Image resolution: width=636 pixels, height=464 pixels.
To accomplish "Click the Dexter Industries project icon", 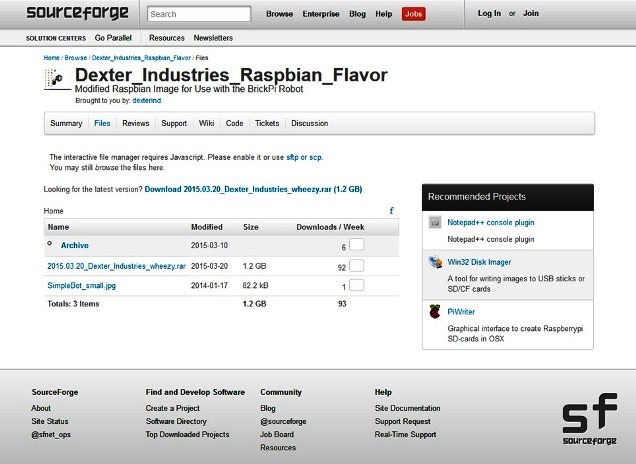I will click(x=56, y=79).
